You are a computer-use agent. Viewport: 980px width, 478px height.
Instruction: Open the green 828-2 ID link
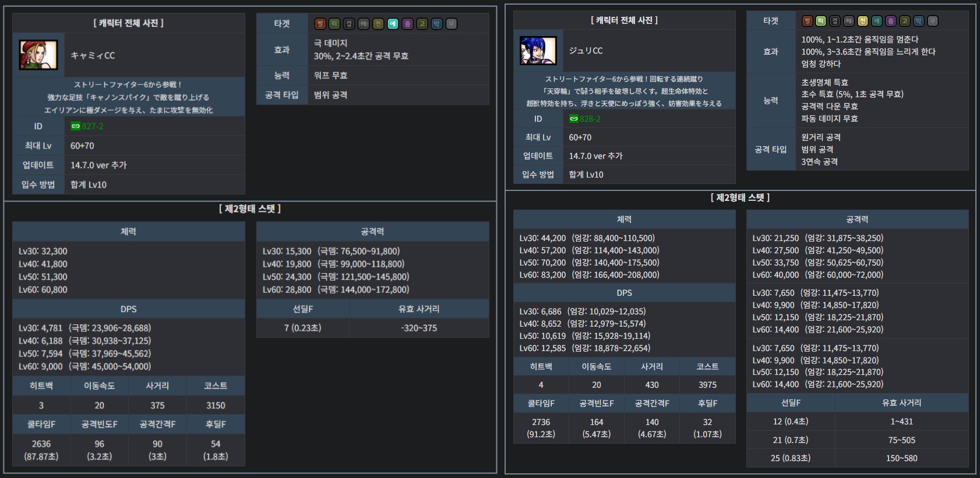pos(590,119)
